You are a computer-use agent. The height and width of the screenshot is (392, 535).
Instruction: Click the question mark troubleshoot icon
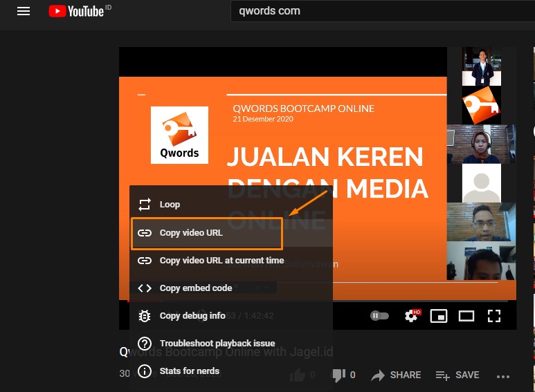(x=145, y=343)
